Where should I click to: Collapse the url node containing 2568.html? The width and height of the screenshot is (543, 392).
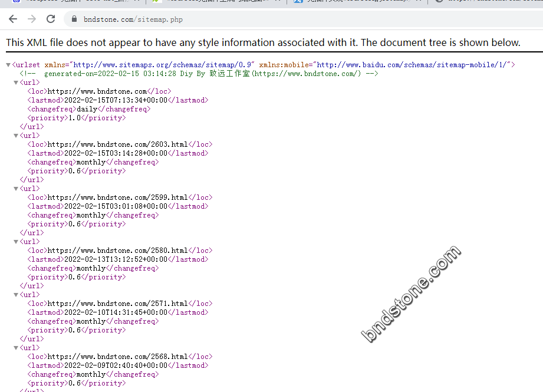coord(16,348)
